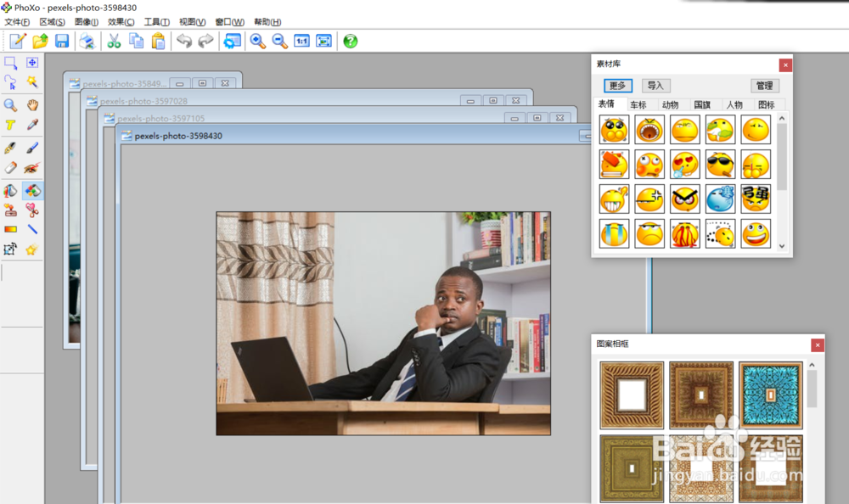Click the 更多 button in 素材库
849x504 pixels.
click(x=618, y=86)
